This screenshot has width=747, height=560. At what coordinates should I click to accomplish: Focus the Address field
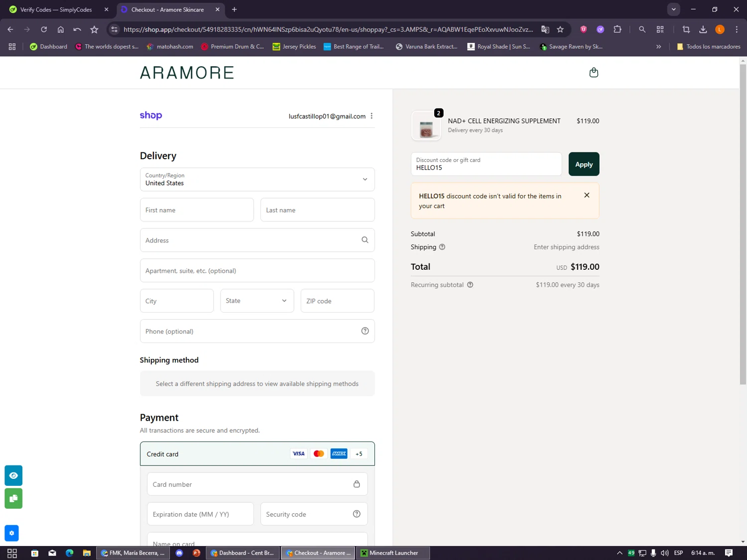[257, 240]
